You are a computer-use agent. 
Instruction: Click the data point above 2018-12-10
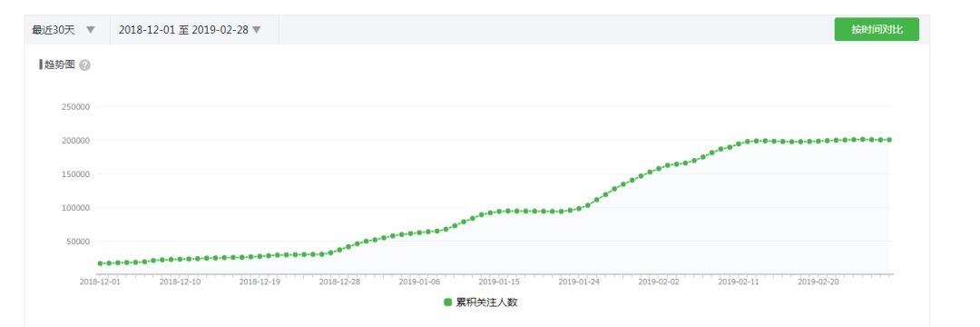tap(180, 259)
